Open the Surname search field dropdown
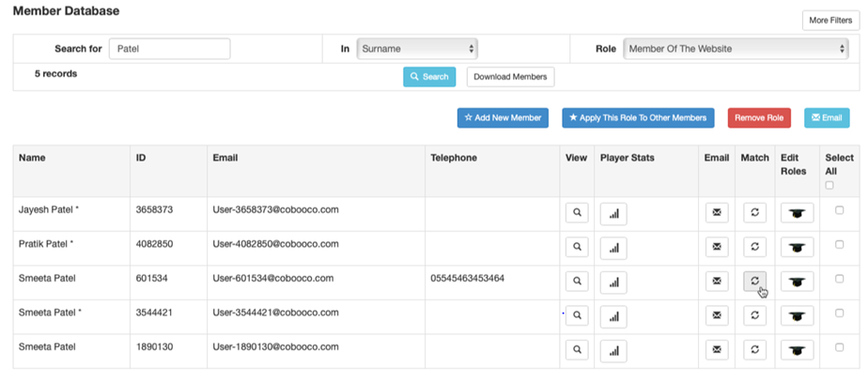Image resolution: width=868 pixels, height=382 pixels. click(x=417, y=48)
